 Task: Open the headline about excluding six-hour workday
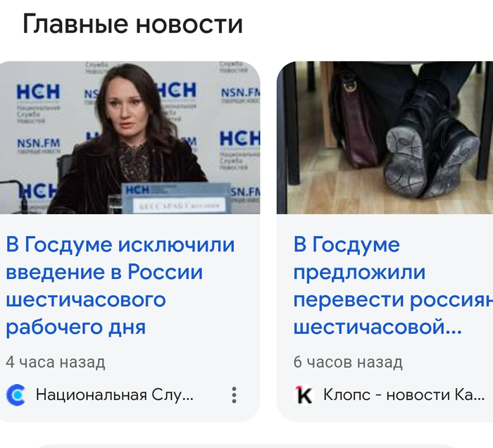click(x=120, y=285)
